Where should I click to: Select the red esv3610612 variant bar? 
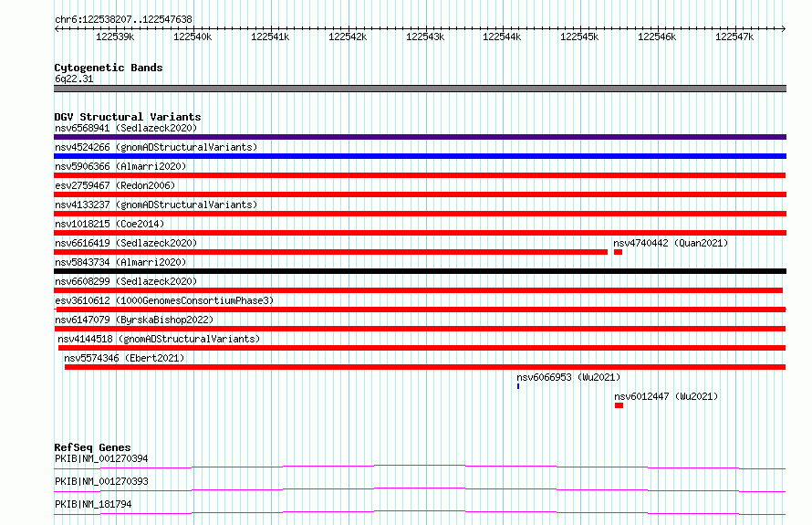tap(420, 310)
